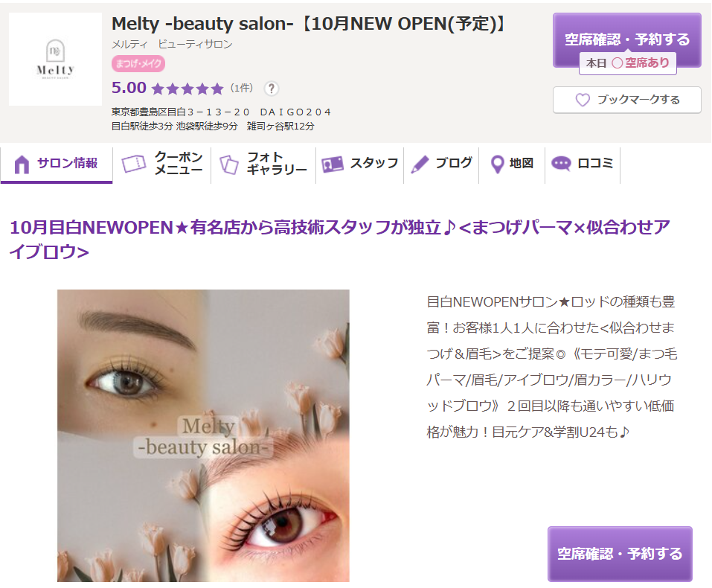Switch to the スタッフ tab
Image resolution: width=712 pixels, height=588 pixels.
[359, 164]
